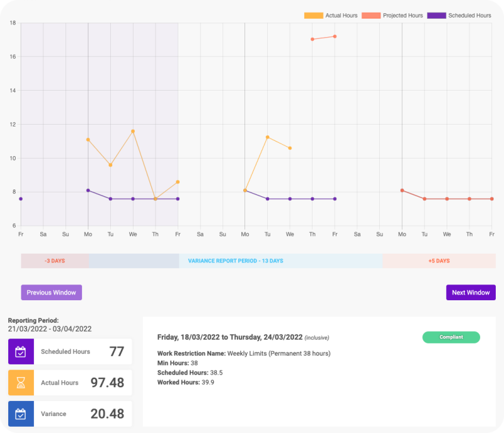Click the Actual Hours card label
Viewport: 504px width, 433px height.
click(59, 383)
